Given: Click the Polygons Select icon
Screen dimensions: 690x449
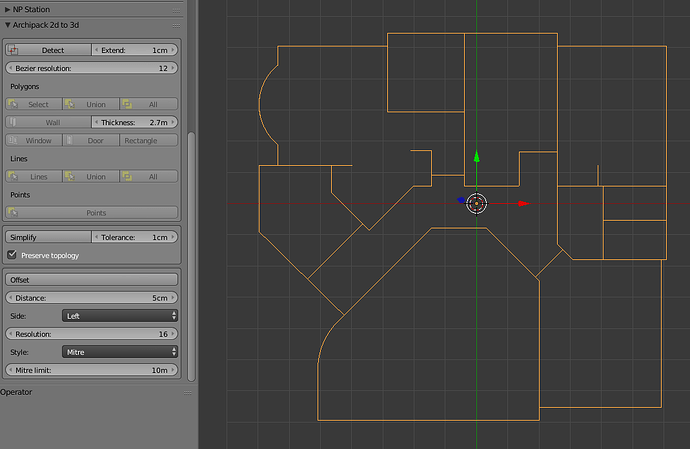Looking at the screenshot, I should click(13, 104).
